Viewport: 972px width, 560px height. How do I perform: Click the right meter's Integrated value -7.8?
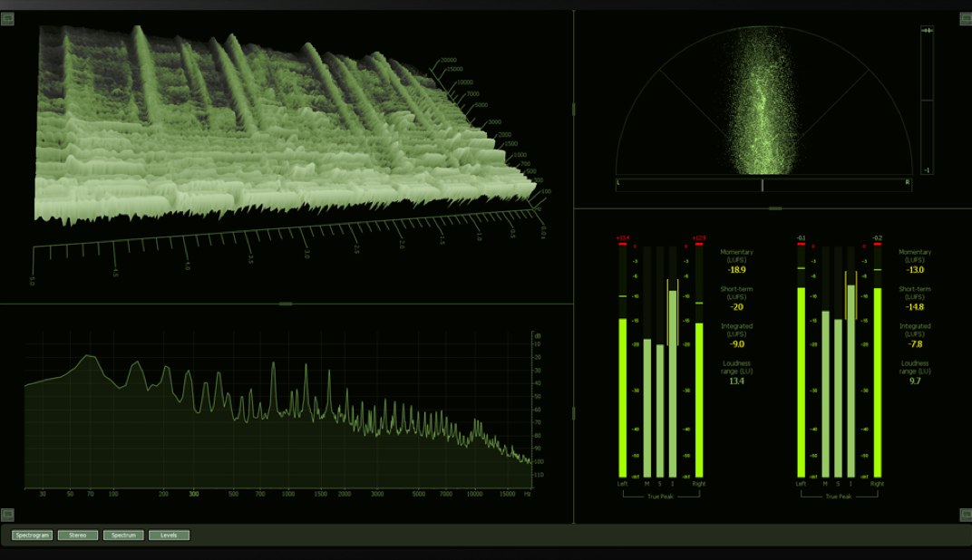pyautogui.click(x=915, y=344)
